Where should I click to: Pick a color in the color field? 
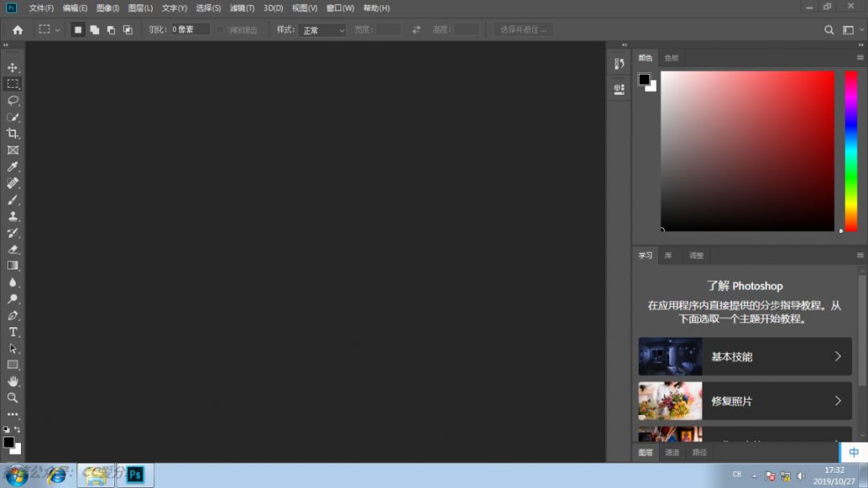pyautogui.click(x=747, y=150)
